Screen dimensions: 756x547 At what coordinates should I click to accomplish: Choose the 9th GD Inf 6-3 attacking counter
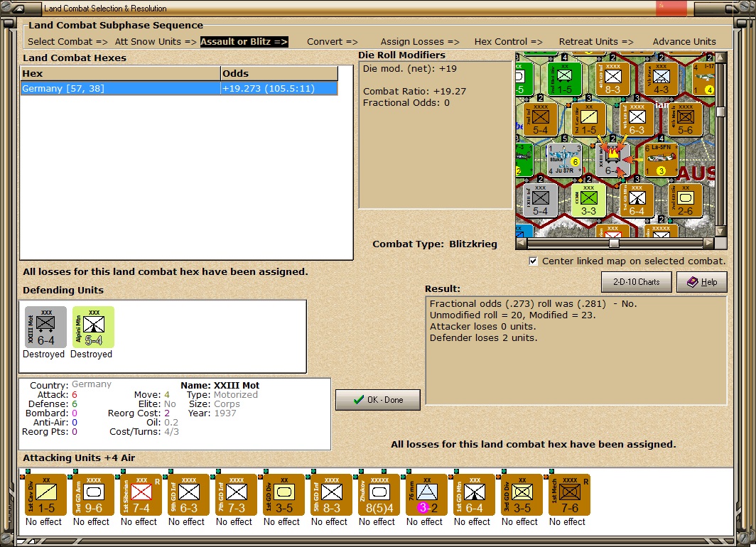188,494
